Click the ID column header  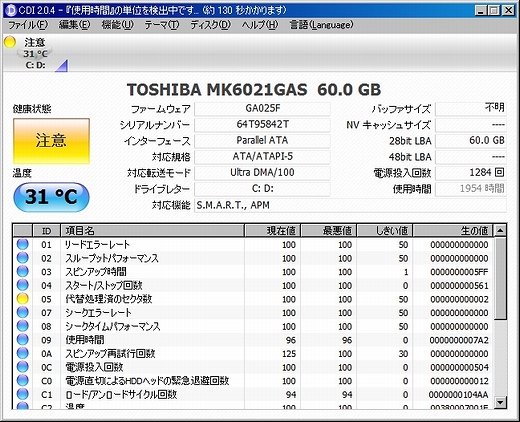tap(46, 231)
